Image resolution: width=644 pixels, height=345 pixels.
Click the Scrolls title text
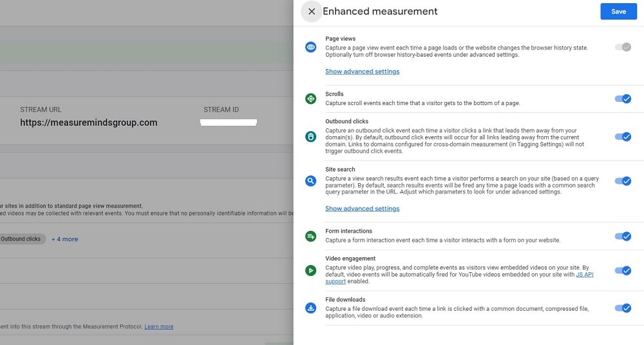point(334,94)
